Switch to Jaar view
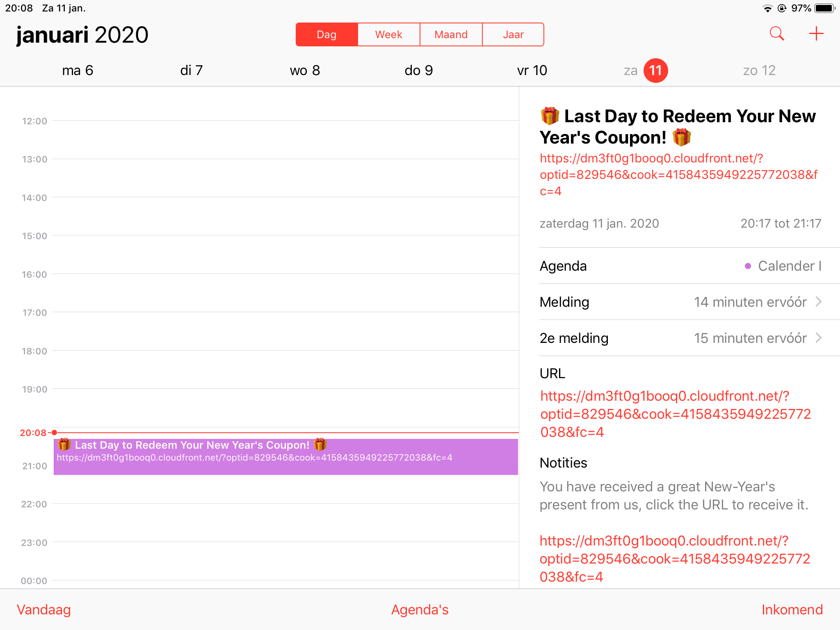Image resolution: width=840 pixels, height=630 pixels. click(513, 34)
